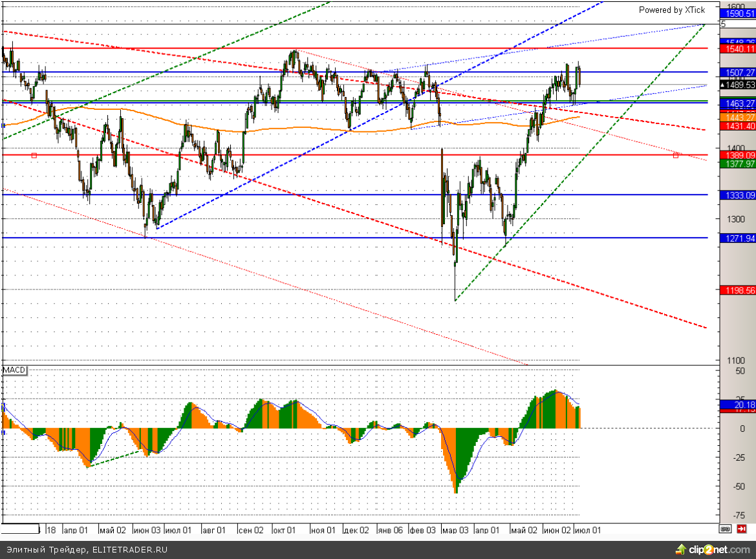756x559 pixels.
Task: Click the left handle on red 1389 line
Action: (34, 155)
